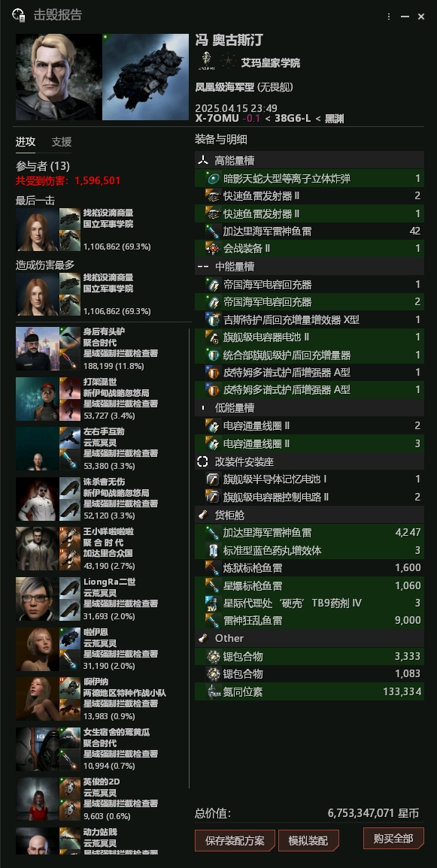Click the 旗舰级电容器电池 II item icon
437x868 pixels.
point(214,337)
